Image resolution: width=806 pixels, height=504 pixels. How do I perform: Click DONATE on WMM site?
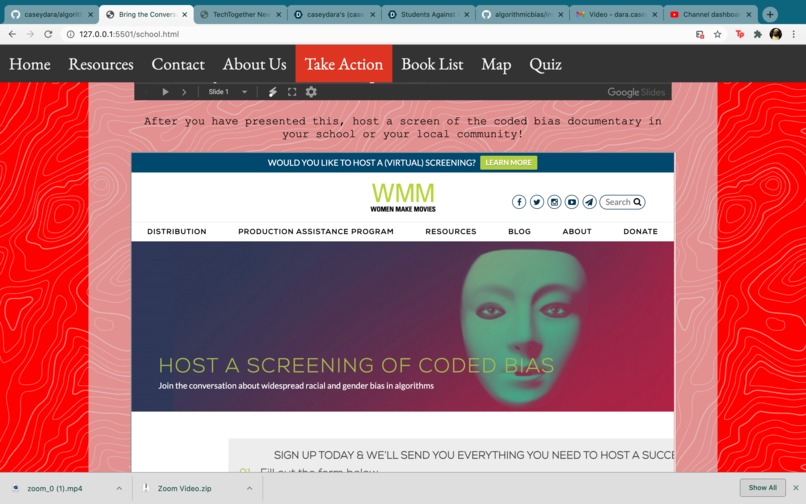click(x=640, y=231)
